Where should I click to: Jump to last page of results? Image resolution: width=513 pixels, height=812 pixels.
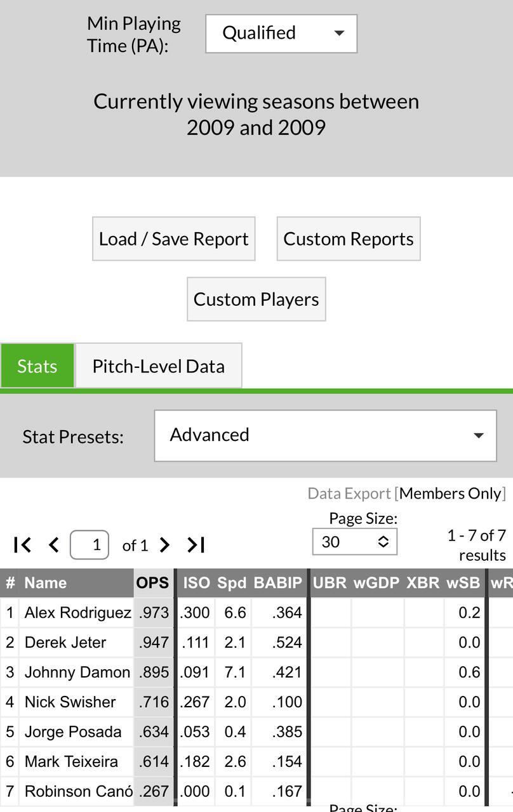(x=196, y=545)
